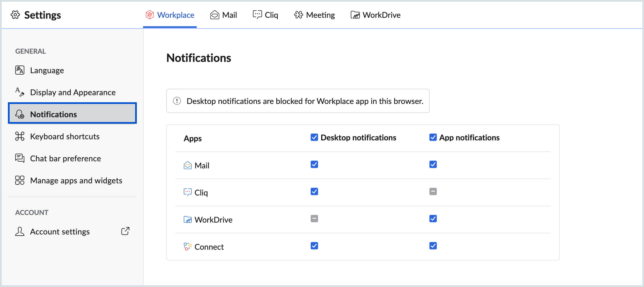Click the WorkDrive folder icon
This screenshot has height=287, width=644.
355,15
